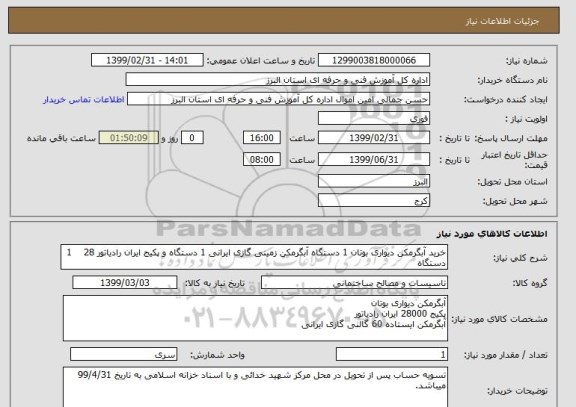Screen dimensions: 576x407
Task: Click the remaining days field showing 0
Action: pyautogui.click(x=192, y=138)
